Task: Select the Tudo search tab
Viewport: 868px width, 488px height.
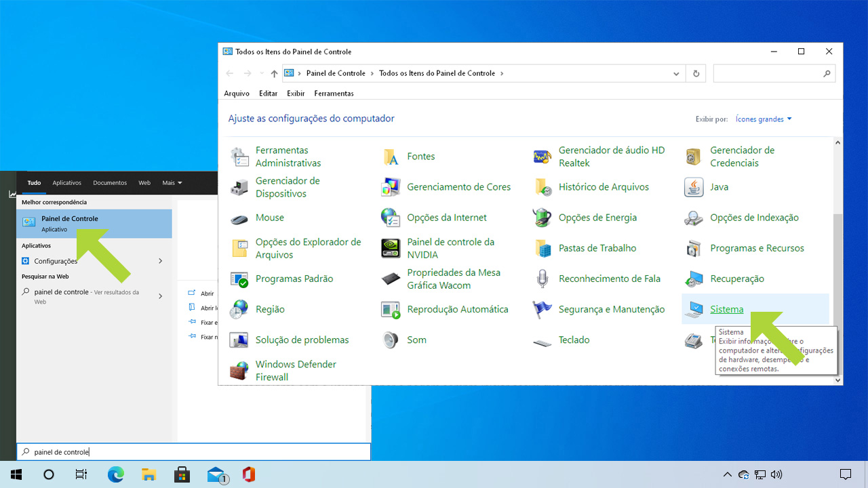Action: pos(34,183)
